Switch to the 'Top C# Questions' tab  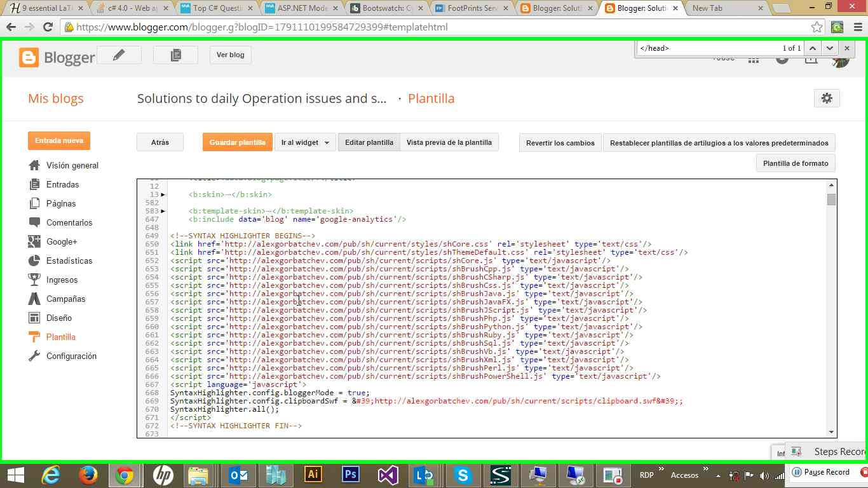point(216,8)
